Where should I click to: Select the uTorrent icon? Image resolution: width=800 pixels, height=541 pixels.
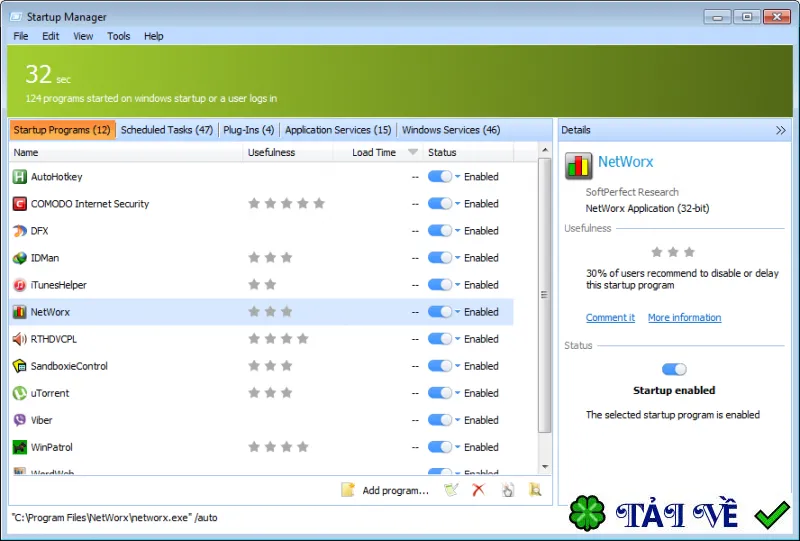(19, 393)
